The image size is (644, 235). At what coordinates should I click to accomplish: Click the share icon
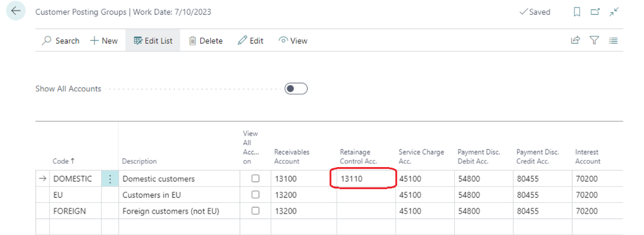pyautogui.click(x=576, y=40)
